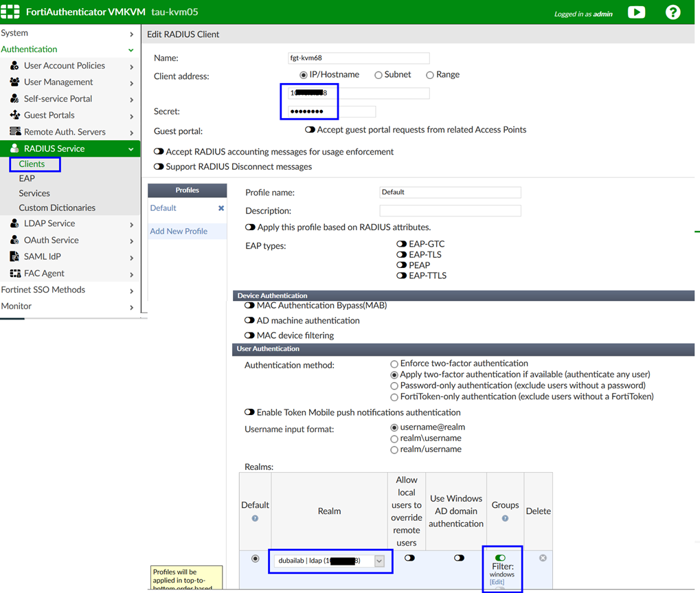The width and height of the screenshot is (700, 593).
Task: Remove the Default profile with X icon
Action: point(221,208)
